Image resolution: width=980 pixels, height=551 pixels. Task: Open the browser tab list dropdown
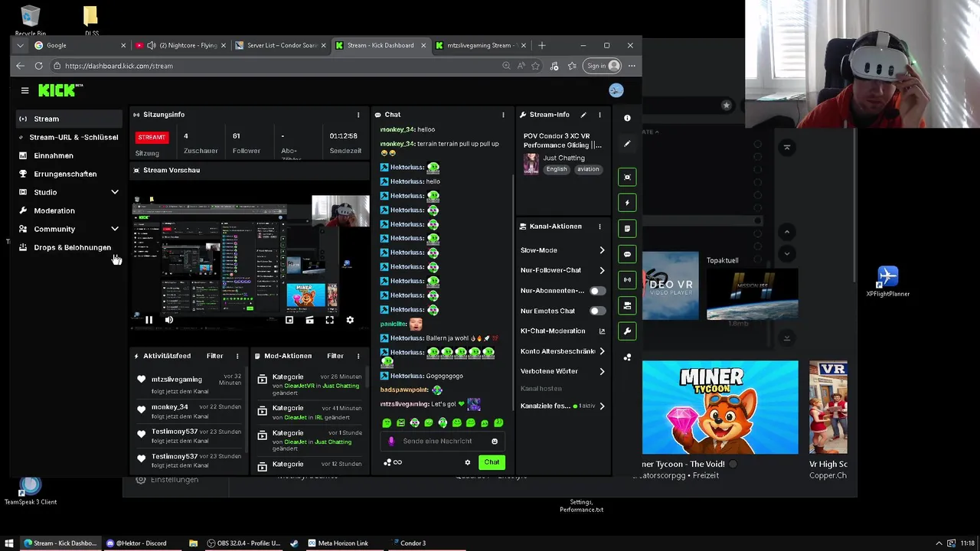20,45
